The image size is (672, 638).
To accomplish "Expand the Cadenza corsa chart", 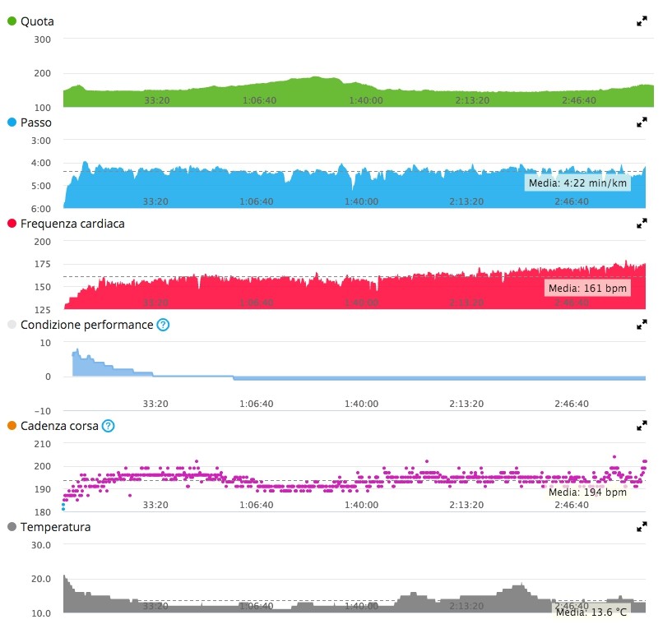I will pyautogui.click(x=642, y=426).
